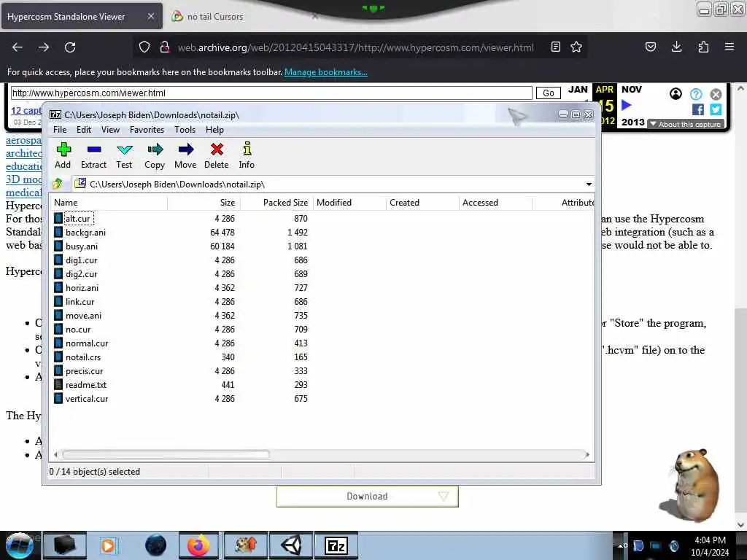Click the Download dropdown button on page

368,496
